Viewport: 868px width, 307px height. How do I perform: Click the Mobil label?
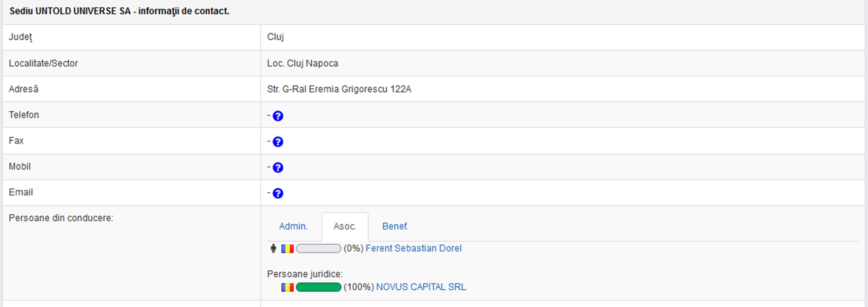pyautogui.click(x=20, y=166)
